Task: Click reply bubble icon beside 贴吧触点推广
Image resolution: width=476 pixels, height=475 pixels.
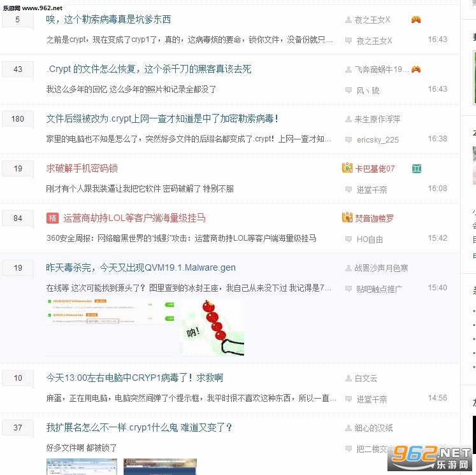Action: pos(349,289)
